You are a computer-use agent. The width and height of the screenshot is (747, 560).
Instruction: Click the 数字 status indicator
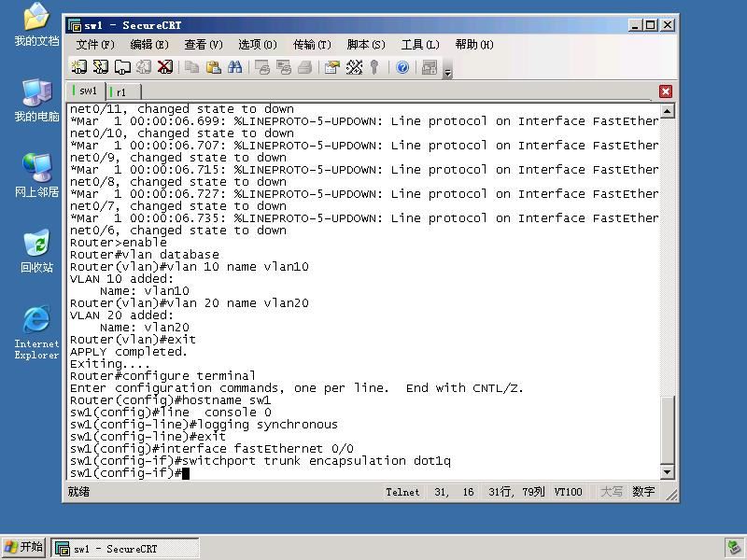coord(643,492)
